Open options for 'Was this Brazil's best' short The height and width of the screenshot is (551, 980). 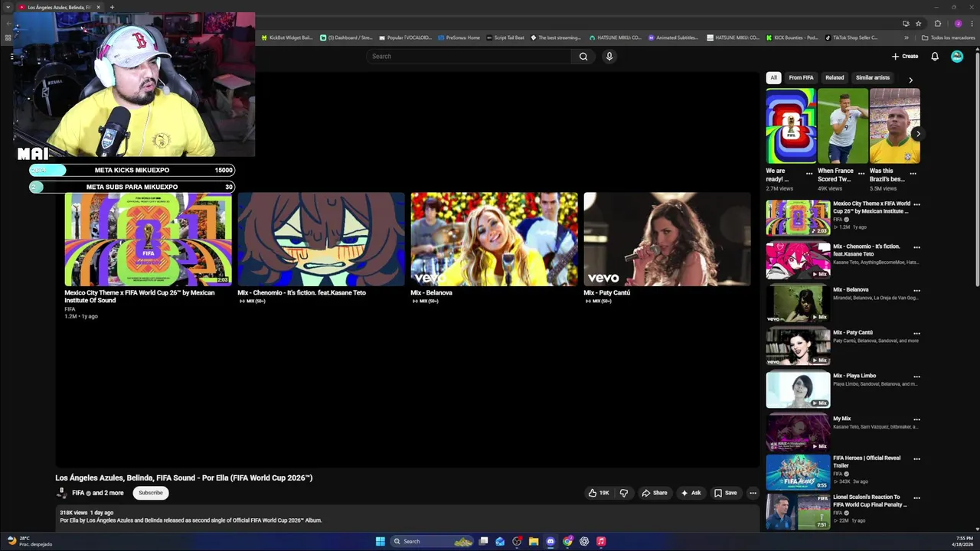click(913, 174)
